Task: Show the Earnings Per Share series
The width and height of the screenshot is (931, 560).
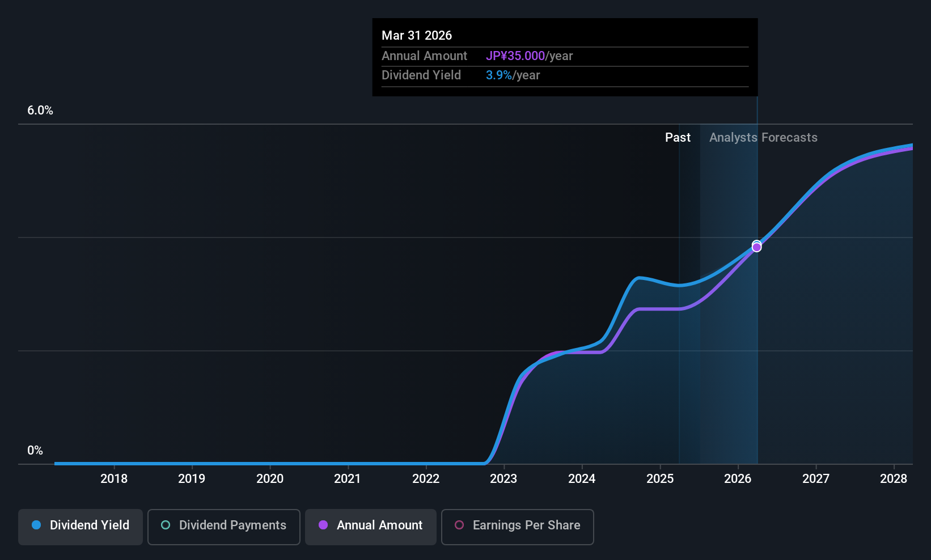Action: (x=518, y=527)
